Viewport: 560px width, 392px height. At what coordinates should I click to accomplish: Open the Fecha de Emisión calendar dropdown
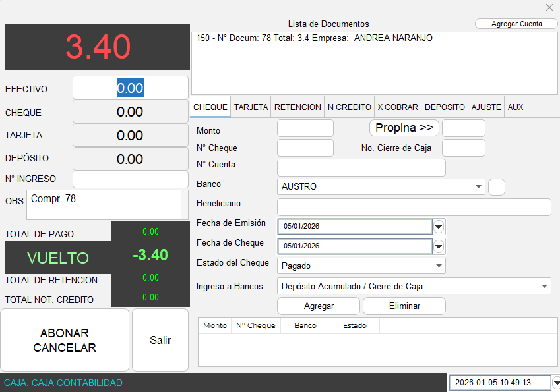[439, 227]
